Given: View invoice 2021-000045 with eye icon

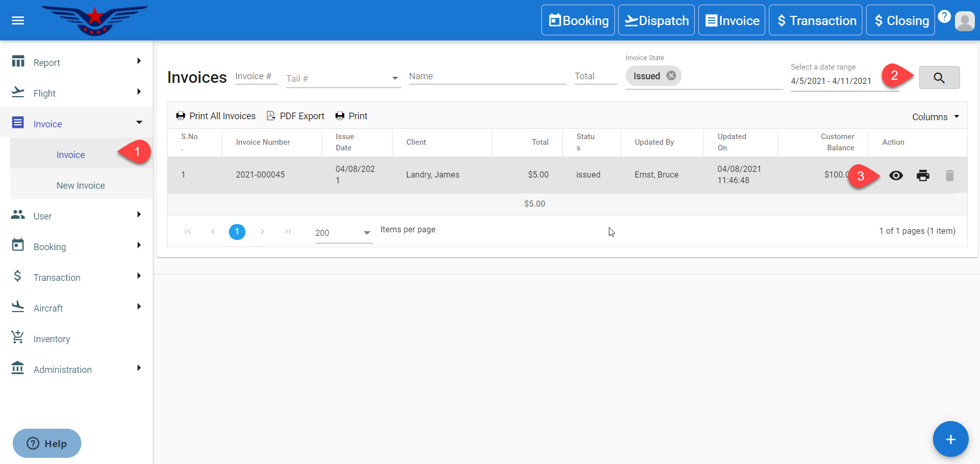Looking at the screenshot, I should (896, 175).
